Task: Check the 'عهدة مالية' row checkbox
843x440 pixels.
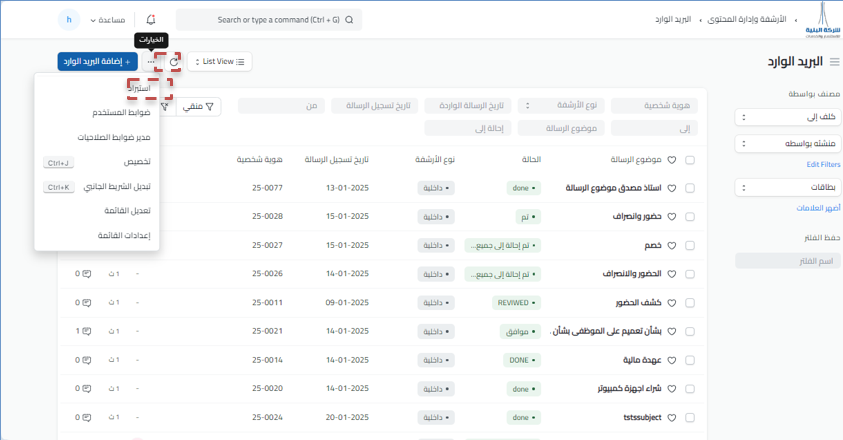Action: coord(690,360)
